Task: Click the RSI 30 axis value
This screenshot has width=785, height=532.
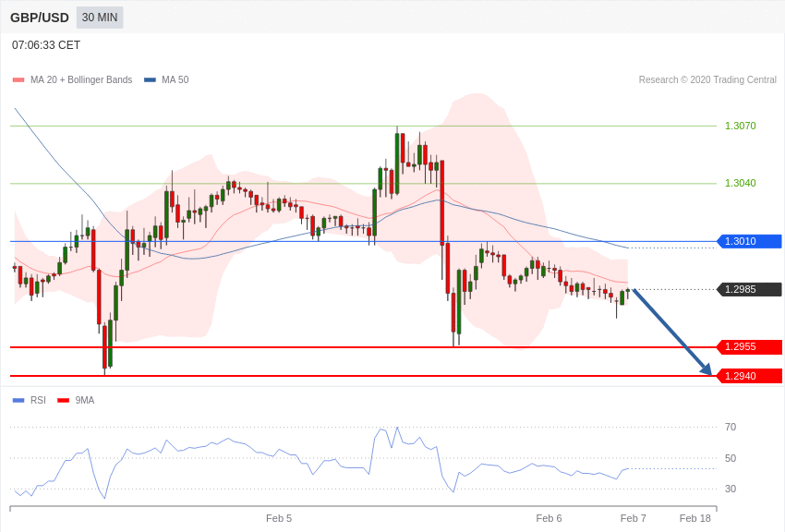Action: coord(731,489)
